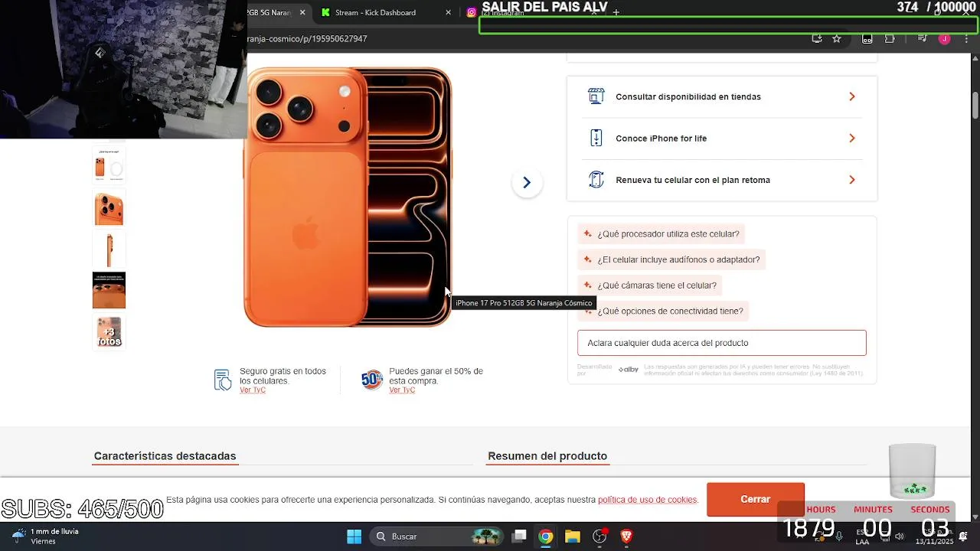Select the dark banner phone thumbnail
Screen dimensions: 980x551
click(109, 290)
